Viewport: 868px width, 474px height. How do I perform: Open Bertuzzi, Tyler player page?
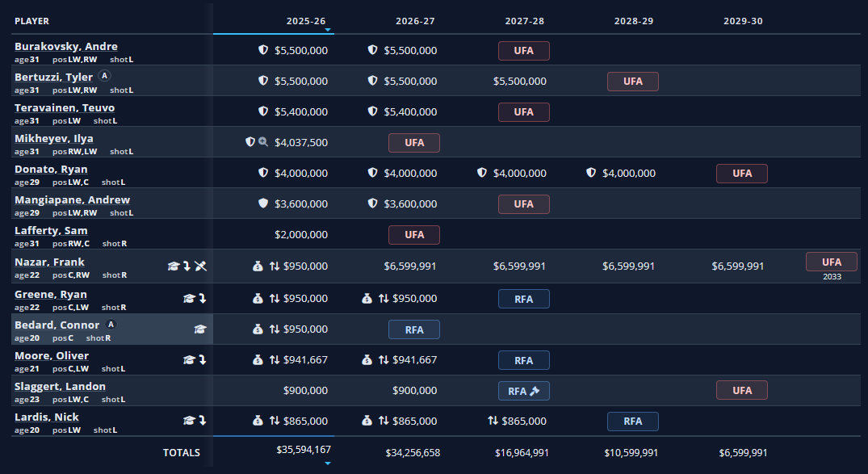pyautogui.click(x=54, y=77)
